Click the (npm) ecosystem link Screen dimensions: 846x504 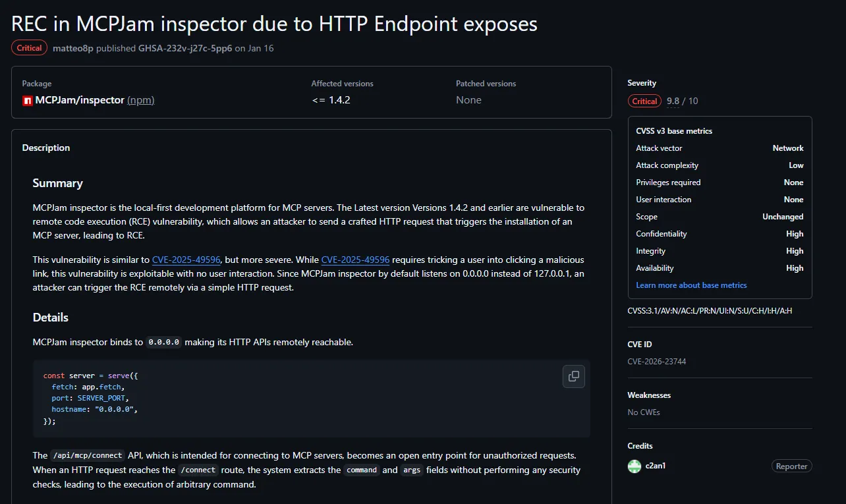141,100
